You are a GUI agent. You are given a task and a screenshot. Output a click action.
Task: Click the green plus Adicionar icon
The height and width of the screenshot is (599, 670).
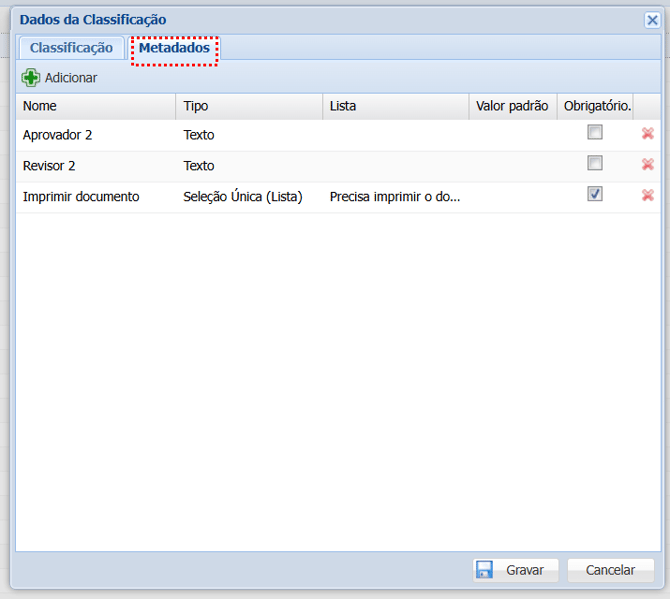[x=31, y=78]
